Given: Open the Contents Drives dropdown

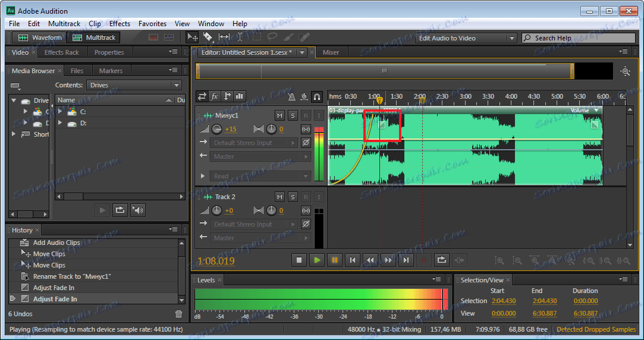Looking at the screenshot, I should 134,85.
